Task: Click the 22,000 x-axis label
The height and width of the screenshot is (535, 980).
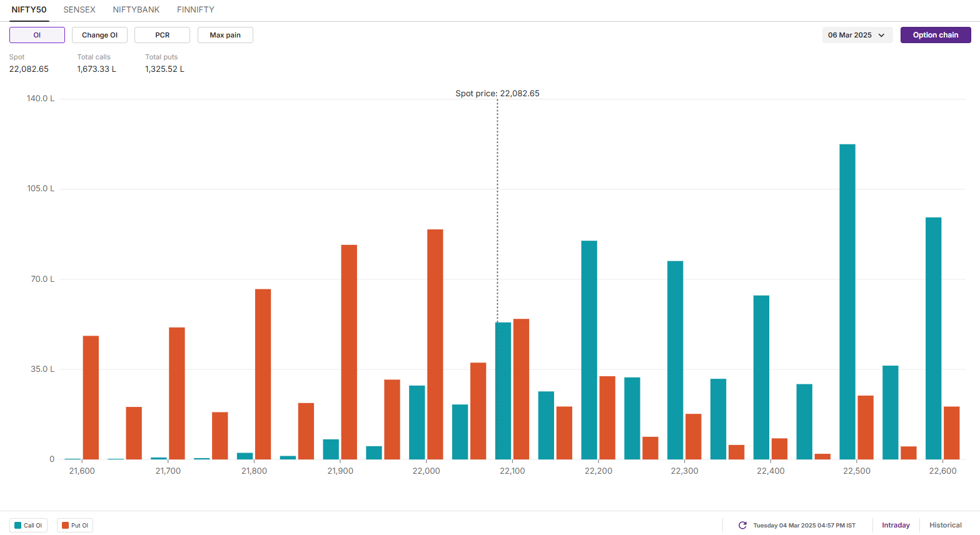Action: [x=427, y=471]
